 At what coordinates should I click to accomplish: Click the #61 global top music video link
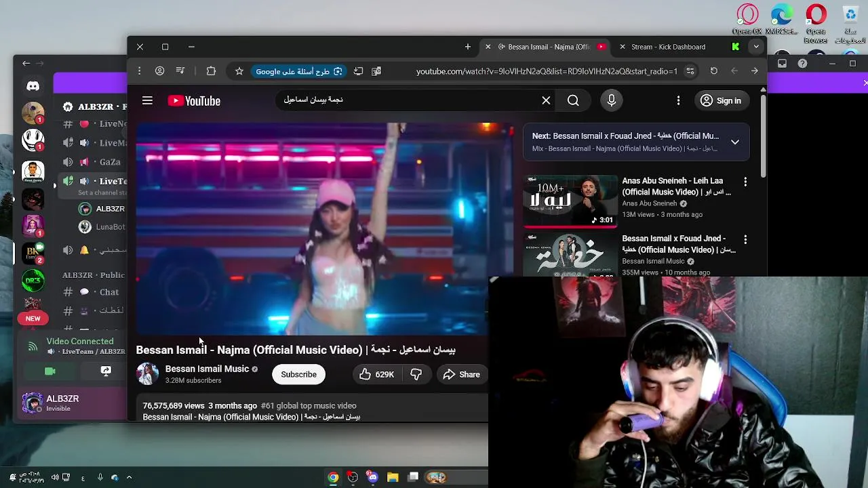pyautogui.click(x=309, y=405)
